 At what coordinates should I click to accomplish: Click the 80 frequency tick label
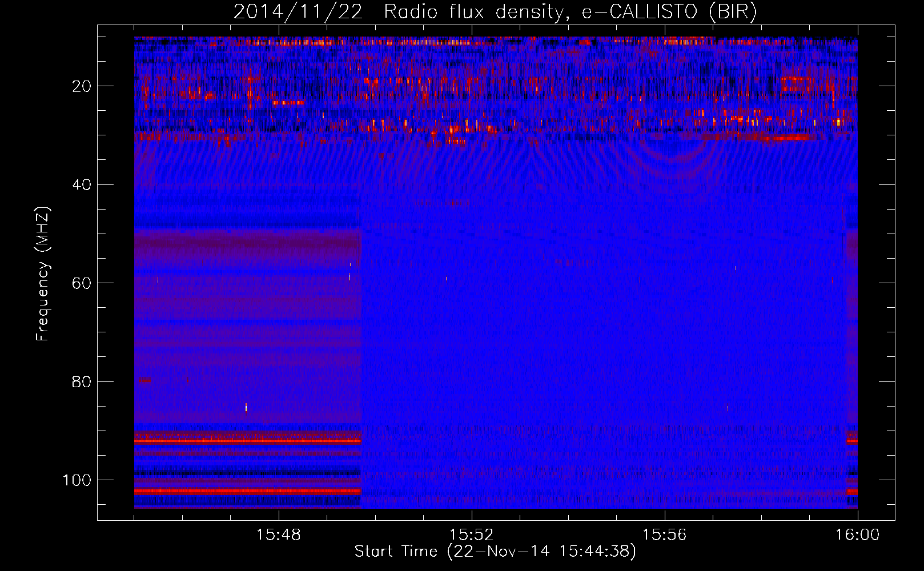(x=82, y=382)
